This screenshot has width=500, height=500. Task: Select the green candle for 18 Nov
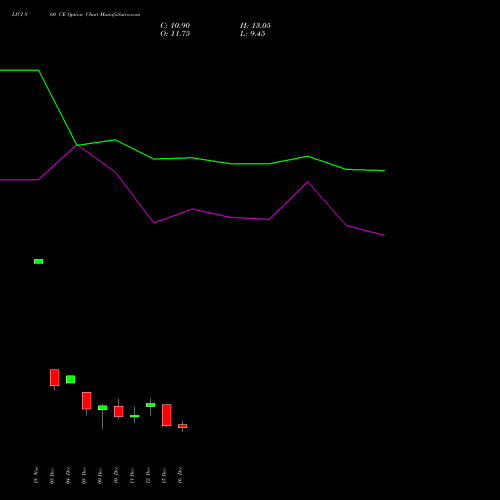pos(39,261)
